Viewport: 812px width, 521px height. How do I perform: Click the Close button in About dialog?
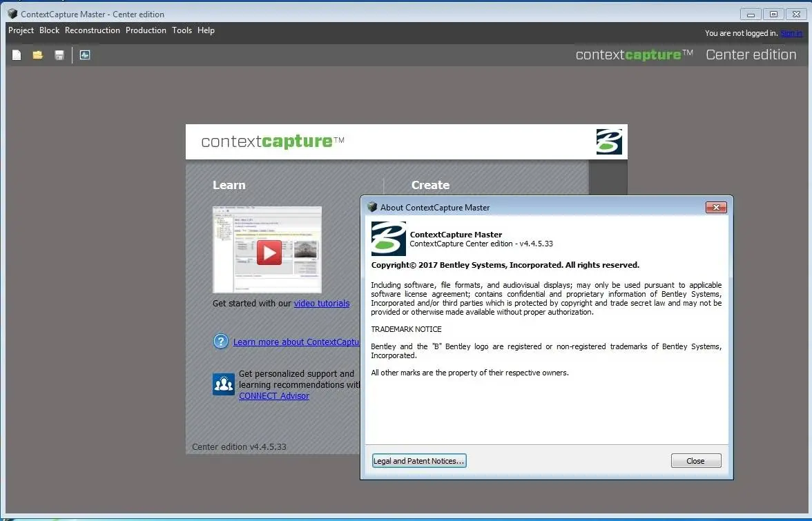[696, 461]
